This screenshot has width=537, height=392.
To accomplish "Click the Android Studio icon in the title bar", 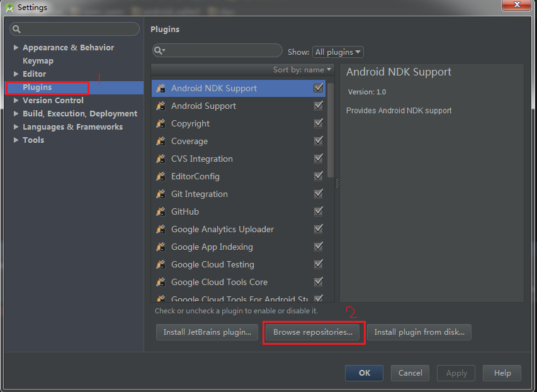I will pos(9,7).
